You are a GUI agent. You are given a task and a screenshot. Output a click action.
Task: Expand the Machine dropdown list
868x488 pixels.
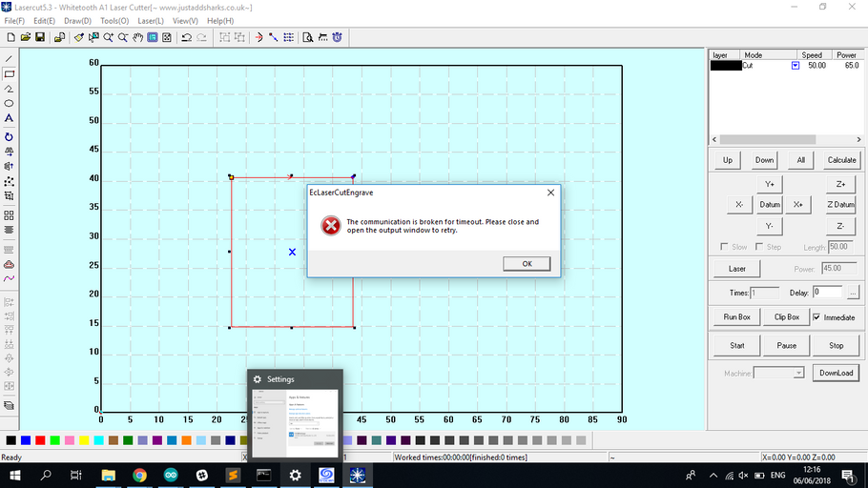click(x=798, y=374)
